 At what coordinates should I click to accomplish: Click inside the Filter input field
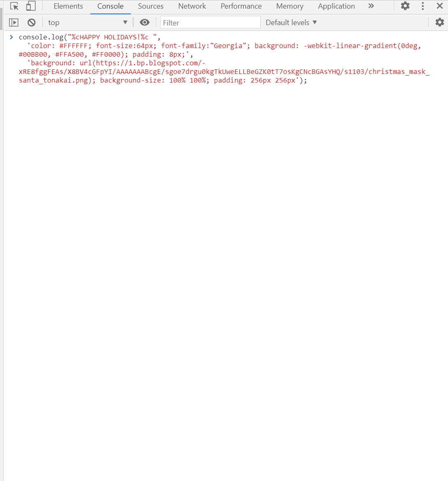tap(210, 22)
